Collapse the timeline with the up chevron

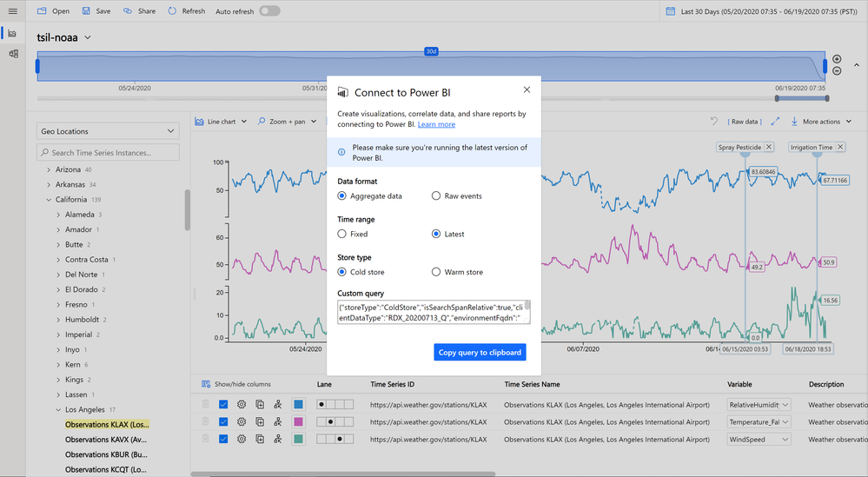click(x=857, y=65)
